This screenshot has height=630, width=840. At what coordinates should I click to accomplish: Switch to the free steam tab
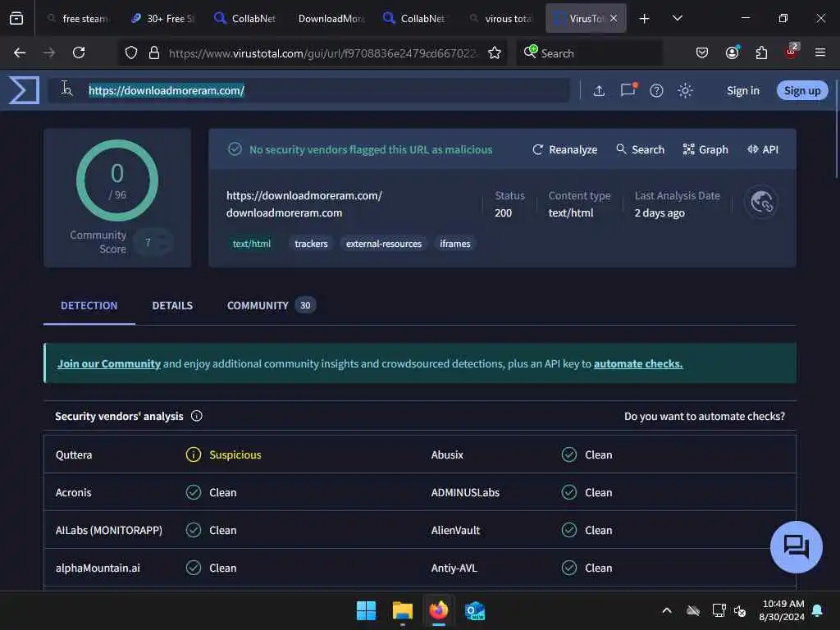click(x=78, y=18)
